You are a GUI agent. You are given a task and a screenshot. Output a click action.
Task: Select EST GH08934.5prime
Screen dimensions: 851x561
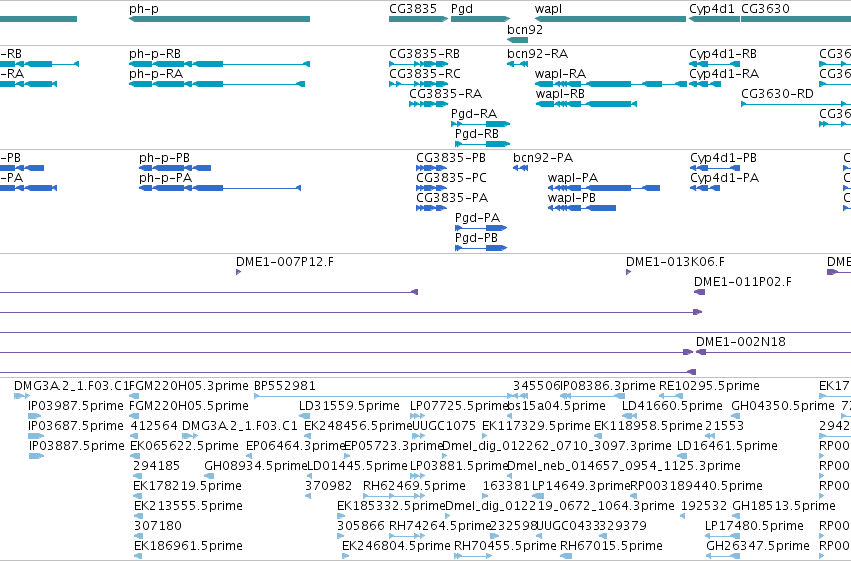208,476
